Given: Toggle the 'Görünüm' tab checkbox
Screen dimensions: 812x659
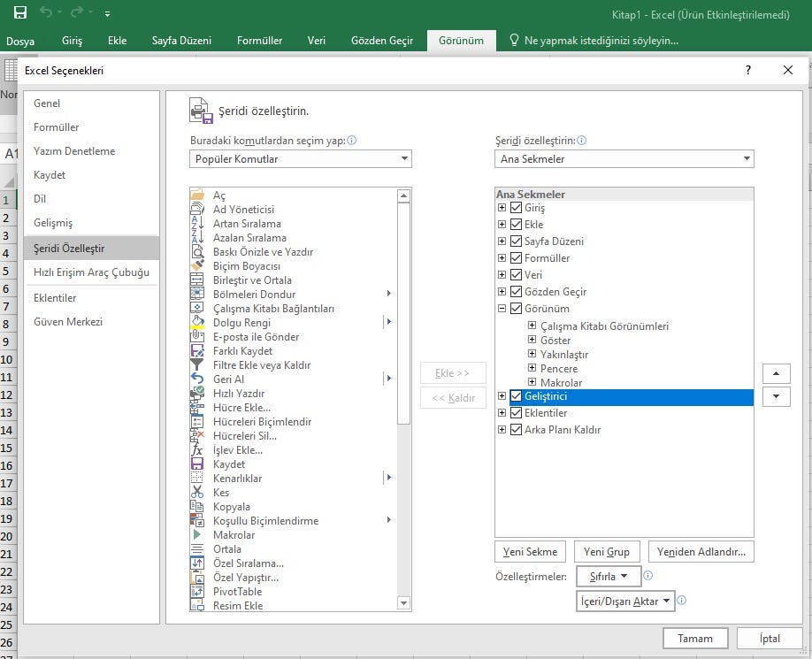Looking at the screenshot, I should (x=516, y=309).
